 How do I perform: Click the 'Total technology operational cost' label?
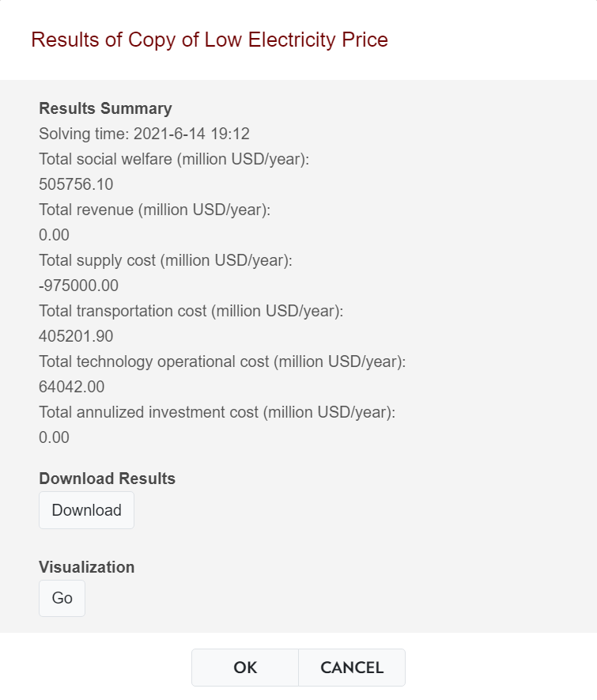(x=222, y=361)
